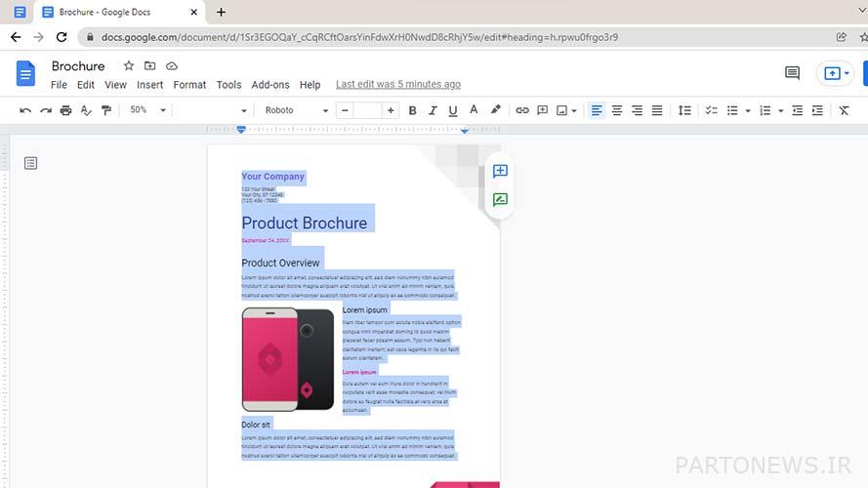The image size is (868, 488).
Task: Toggle Italic formatting
Action: pos(433,110)
